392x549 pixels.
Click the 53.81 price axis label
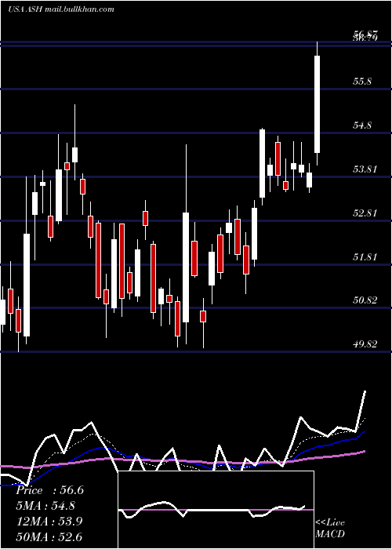[x=365, y=169]
